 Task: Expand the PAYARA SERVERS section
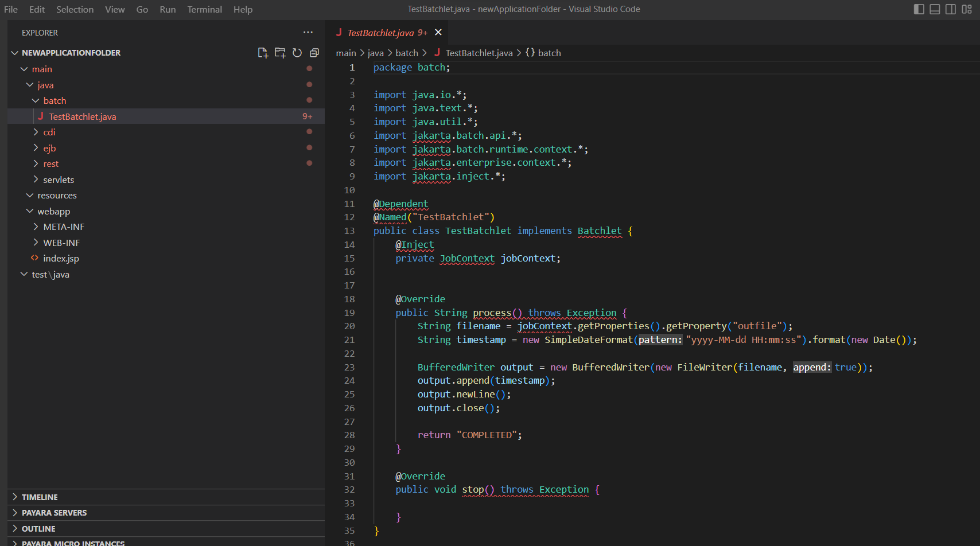point(54,513)
